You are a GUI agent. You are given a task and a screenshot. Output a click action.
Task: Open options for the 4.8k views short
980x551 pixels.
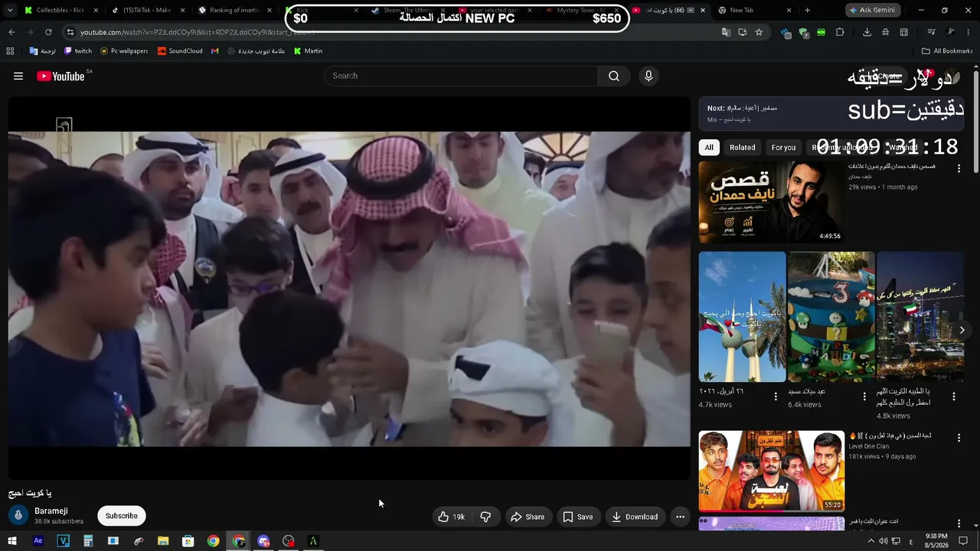pyautogui.click(x=954, y=396)
